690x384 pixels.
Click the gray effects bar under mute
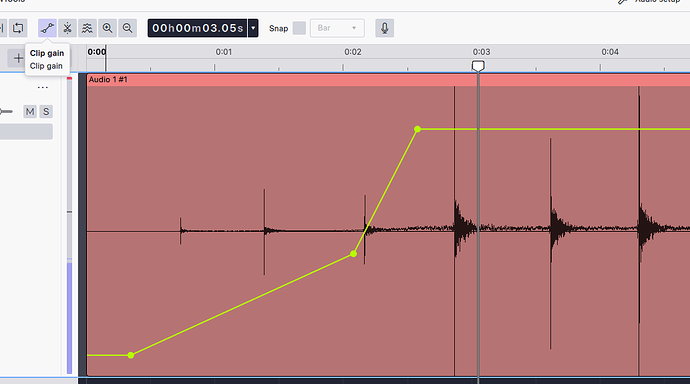coord(26,132)
